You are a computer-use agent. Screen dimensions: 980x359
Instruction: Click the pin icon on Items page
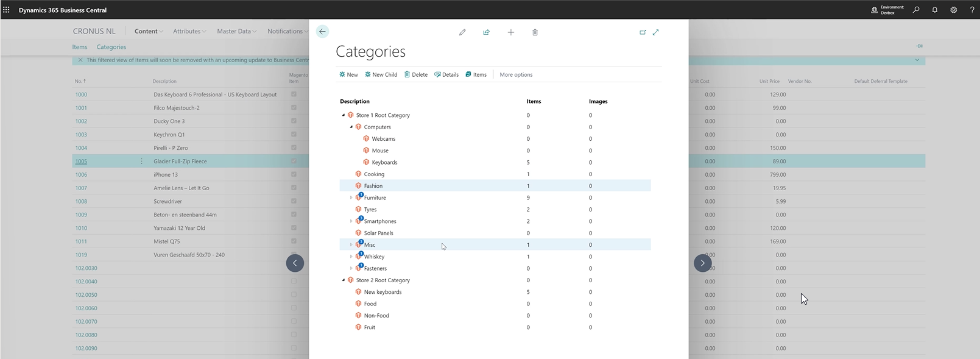(x=920, y=46)
